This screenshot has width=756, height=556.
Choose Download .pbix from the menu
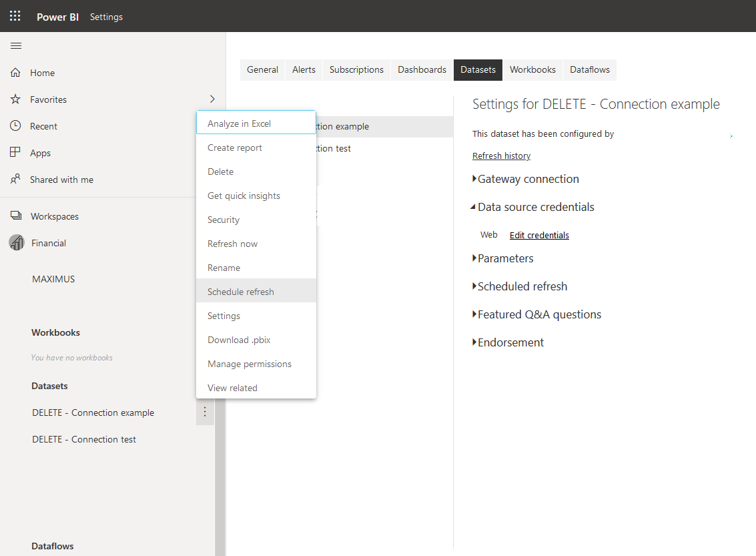coord(238,339)
